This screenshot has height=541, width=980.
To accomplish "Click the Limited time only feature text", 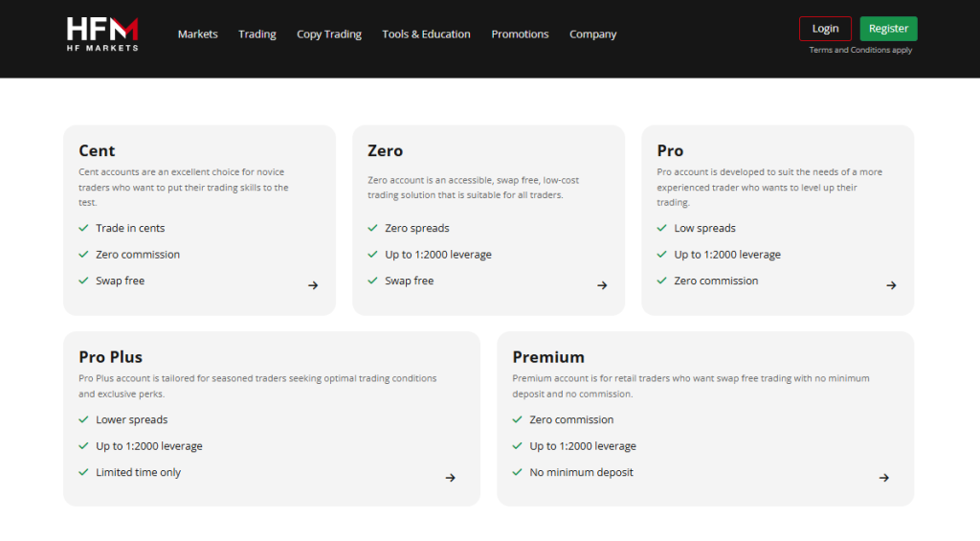I will [138, 472].
